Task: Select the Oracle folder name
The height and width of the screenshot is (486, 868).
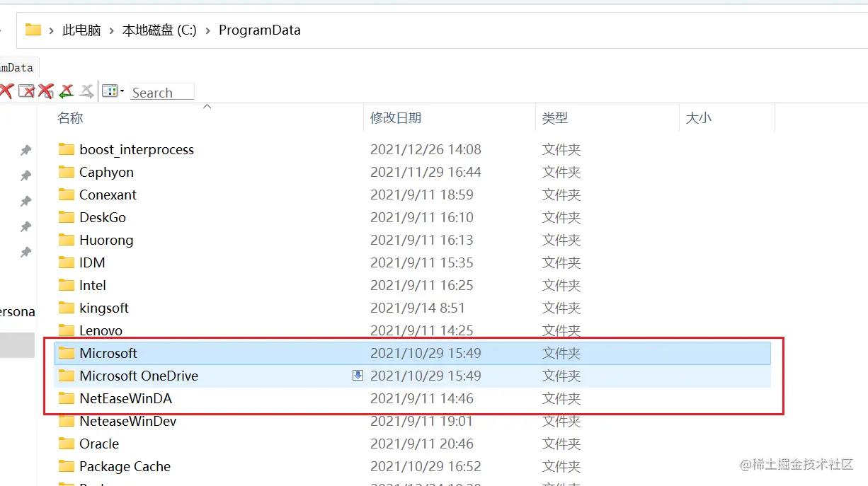Action: tap(99, 444)
